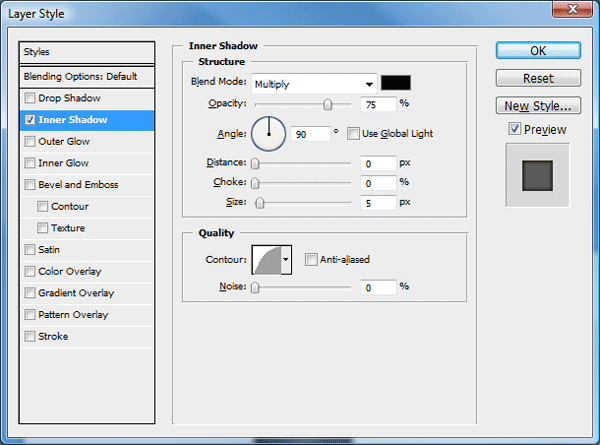The height and width of the screenshot is (445, 600).
Task: Enable the Gradient Overlay checkbox
Action: (30, 293)
